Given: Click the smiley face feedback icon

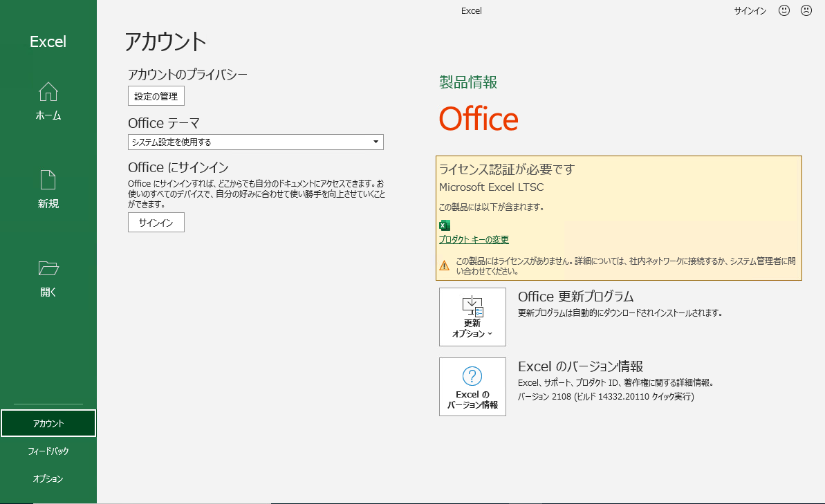Looking at the screenshot, I should 784,10.
